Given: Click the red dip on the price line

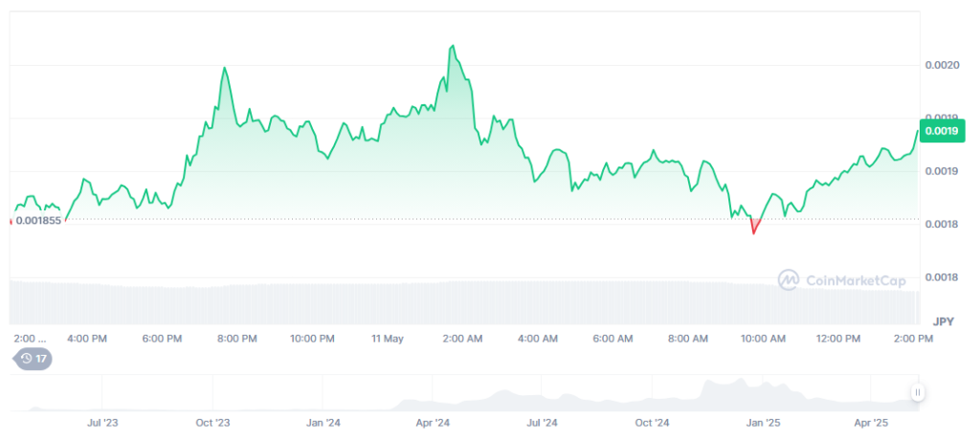Looking at the screenshot, I should point(754,228).
